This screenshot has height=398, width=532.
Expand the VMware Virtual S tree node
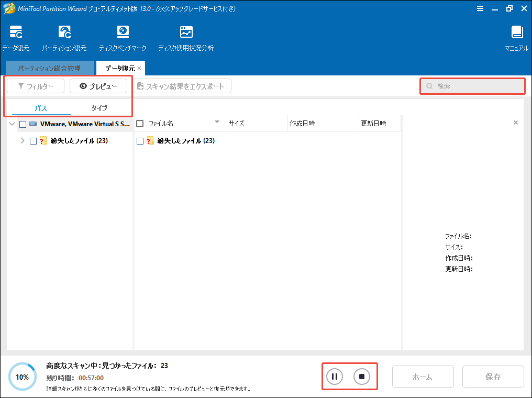pos(12,123)
